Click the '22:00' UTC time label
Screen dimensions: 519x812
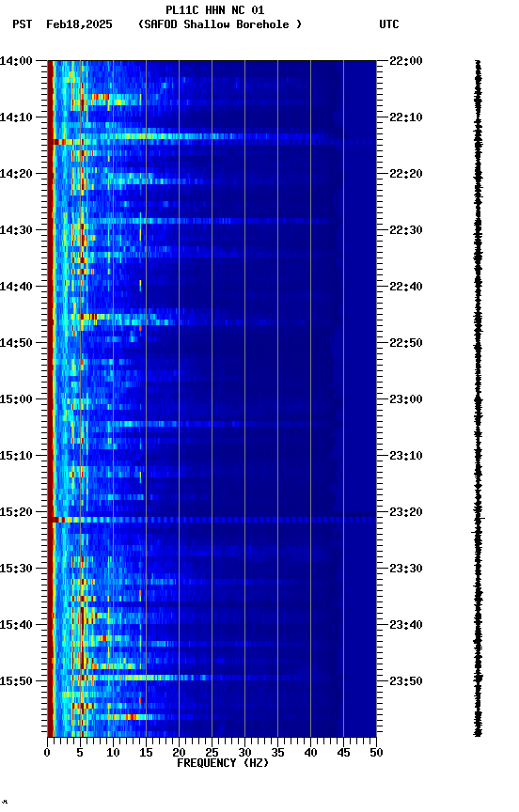(x=406, y=61)
